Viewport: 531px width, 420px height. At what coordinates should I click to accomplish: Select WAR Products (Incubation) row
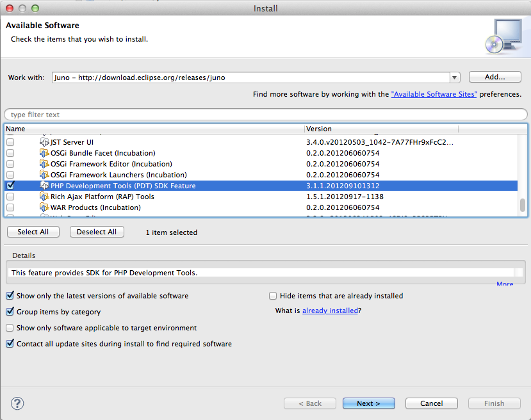[x=261, y=207]
